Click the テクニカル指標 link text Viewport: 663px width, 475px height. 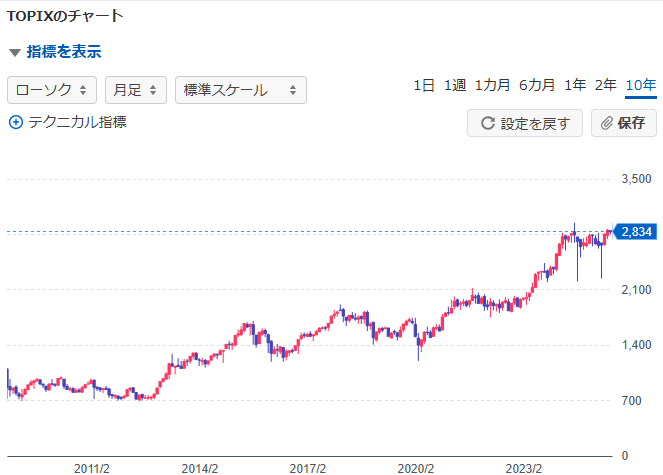[76, 122]
